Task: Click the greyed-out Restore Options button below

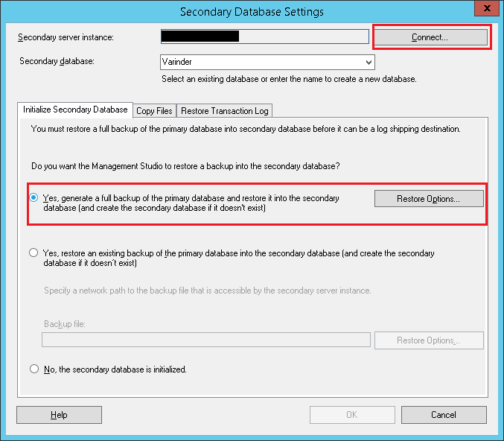Action: 428,340
